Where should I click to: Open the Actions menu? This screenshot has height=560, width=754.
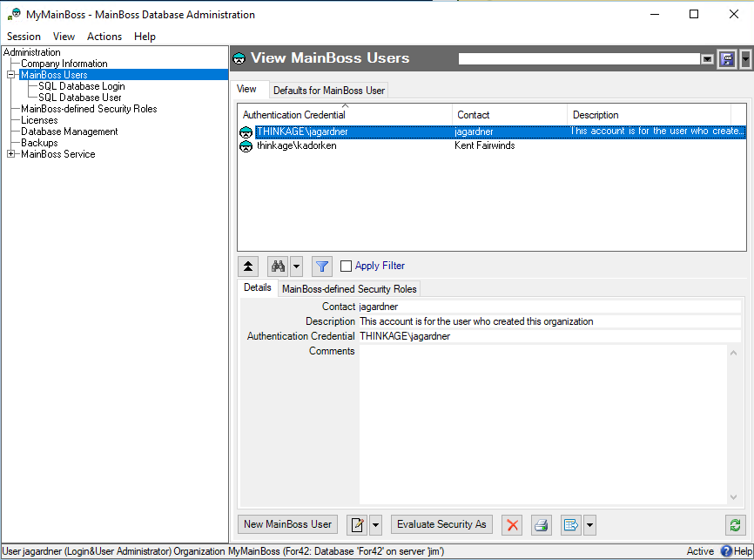point(104,37)
